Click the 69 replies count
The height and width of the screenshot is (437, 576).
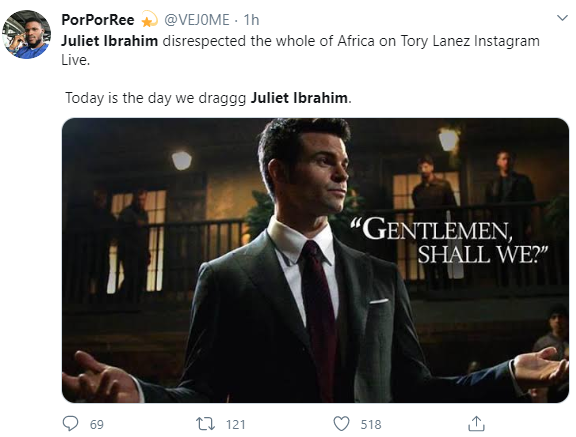click(97, 425)
